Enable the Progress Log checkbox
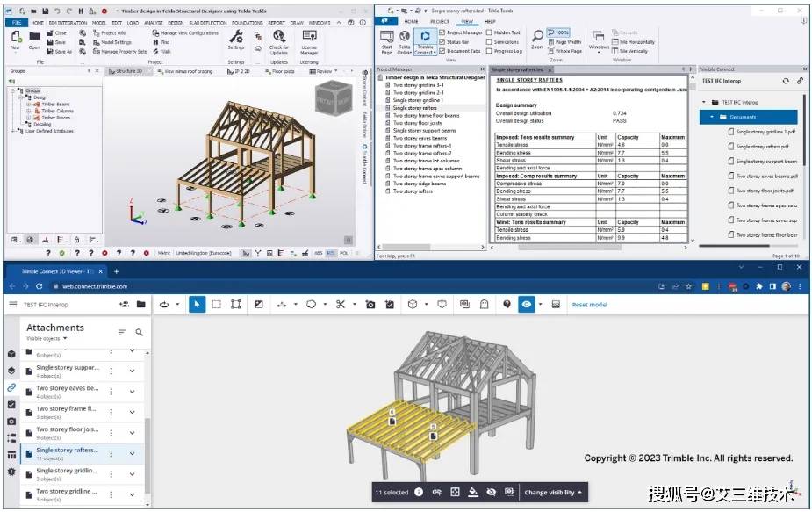This screenshot has height=512, width=812. pos(489,51)
